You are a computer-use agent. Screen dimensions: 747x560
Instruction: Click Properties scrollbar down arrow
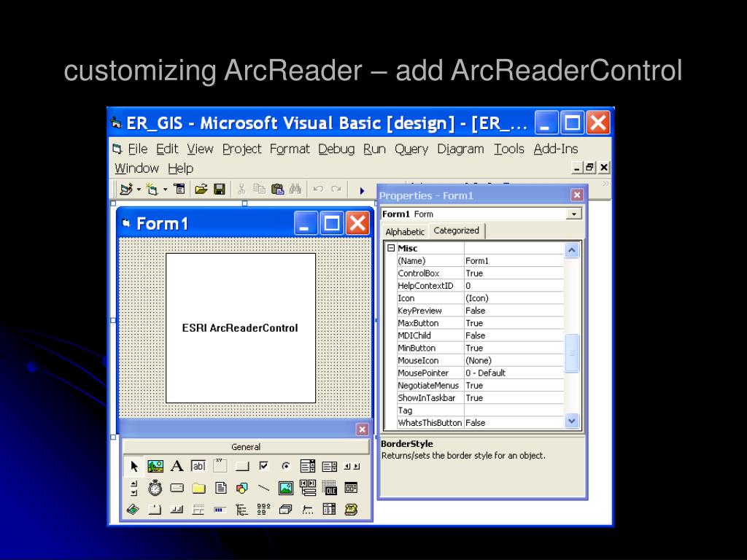tap(572, 421)
